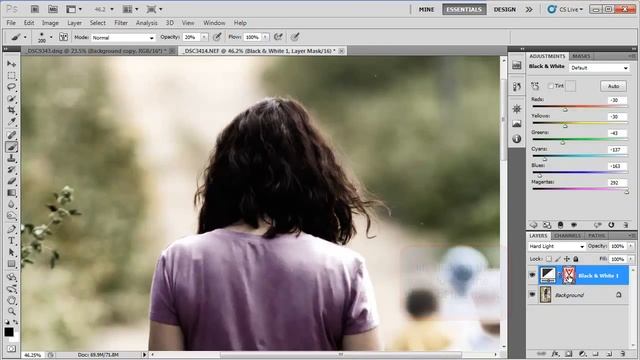
Task: Toggle lock transparent pixels
Action: 549,259
